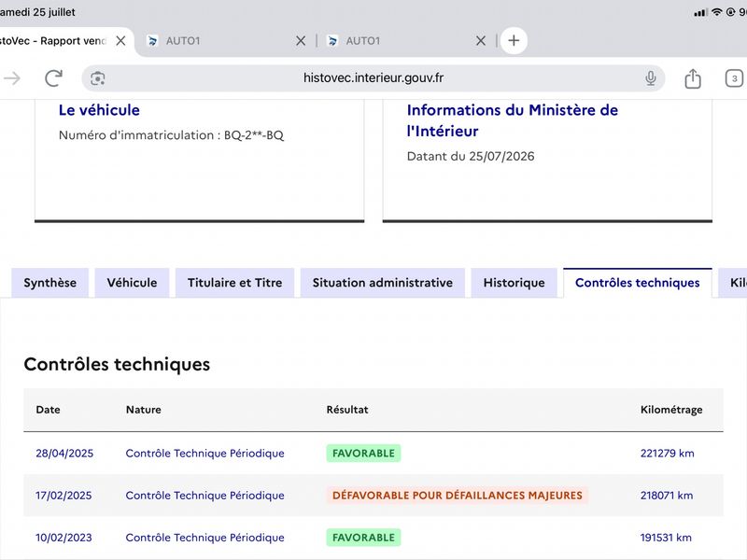
Task: Open the tab overview showing 3 tabs
Action: pyautogui.click(x=734, y=78)
